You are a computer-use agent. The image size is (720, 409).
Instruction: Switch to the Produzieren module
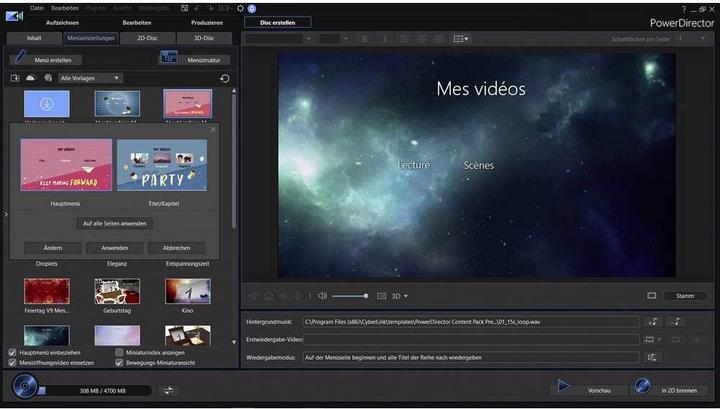click(x=207, y=22)
